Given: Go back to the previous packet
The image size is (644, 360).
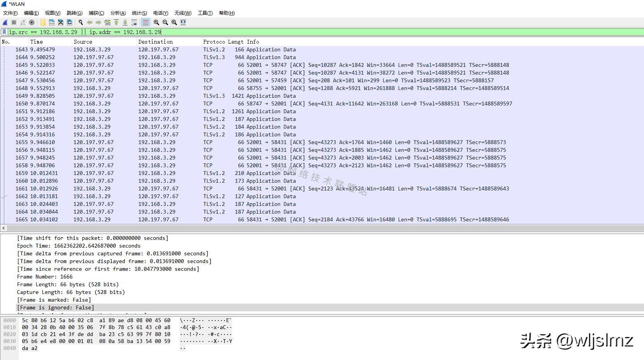Looking at the screenshot, I should click(90, 22).
